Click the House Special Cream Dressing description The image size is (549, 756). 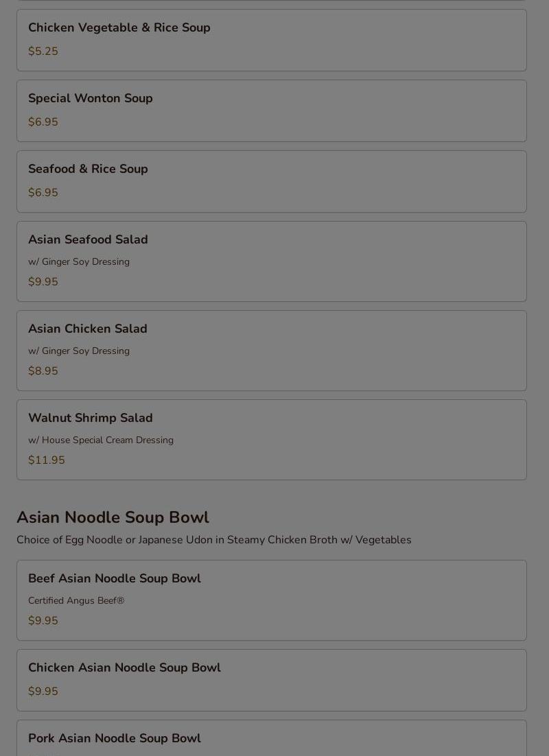coord(101,440)
